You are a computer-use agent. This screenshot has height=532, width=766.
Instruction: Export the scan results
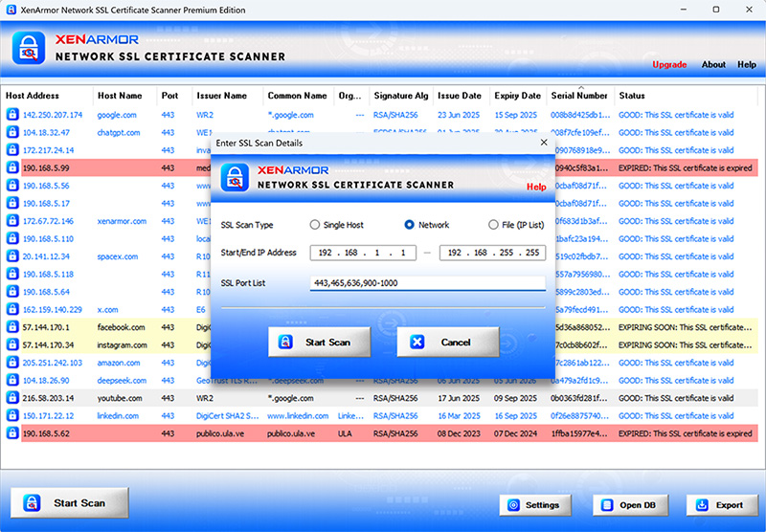pyautogui.click(x=722, y=505)
